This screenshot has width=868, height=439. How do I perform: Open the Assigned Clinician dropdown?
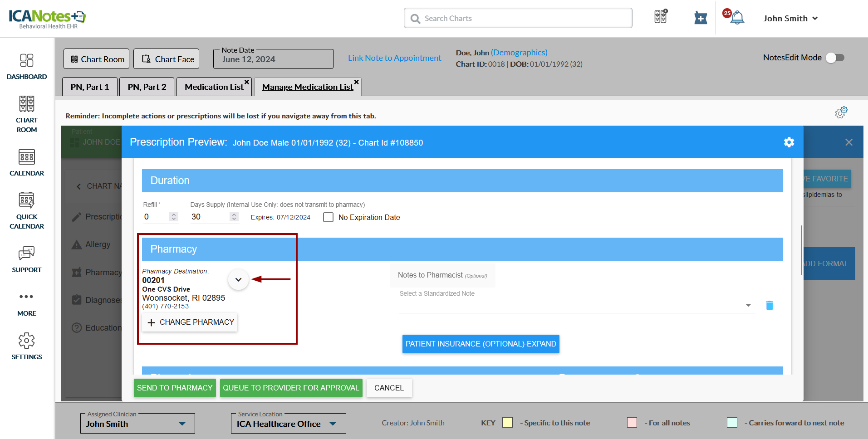point(182,424)
